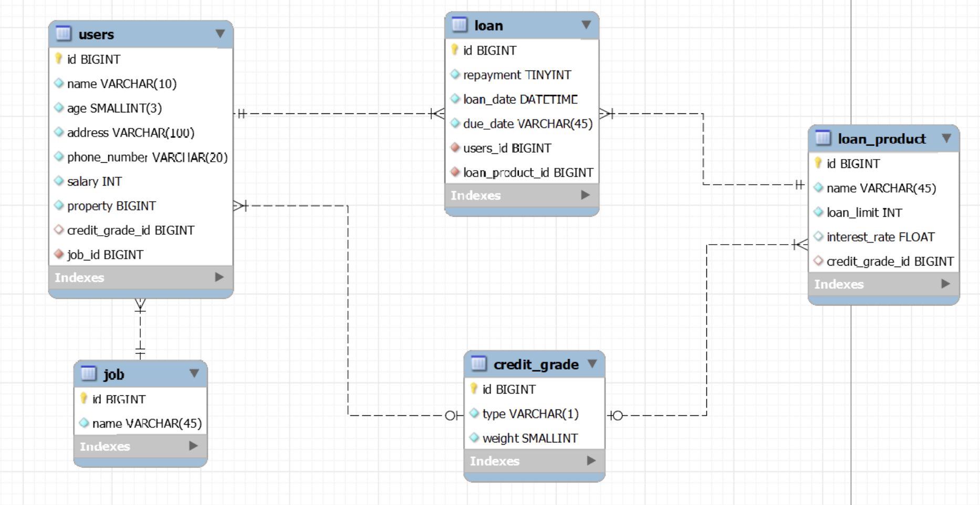The height and width of the screenshot is (505, 980).
Task: Select the loan_product table title
Action: (882, 139)
